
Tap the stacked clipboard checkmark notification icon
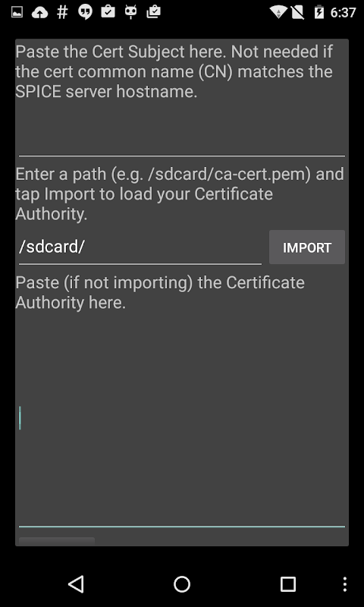click(x=154, y=12)
